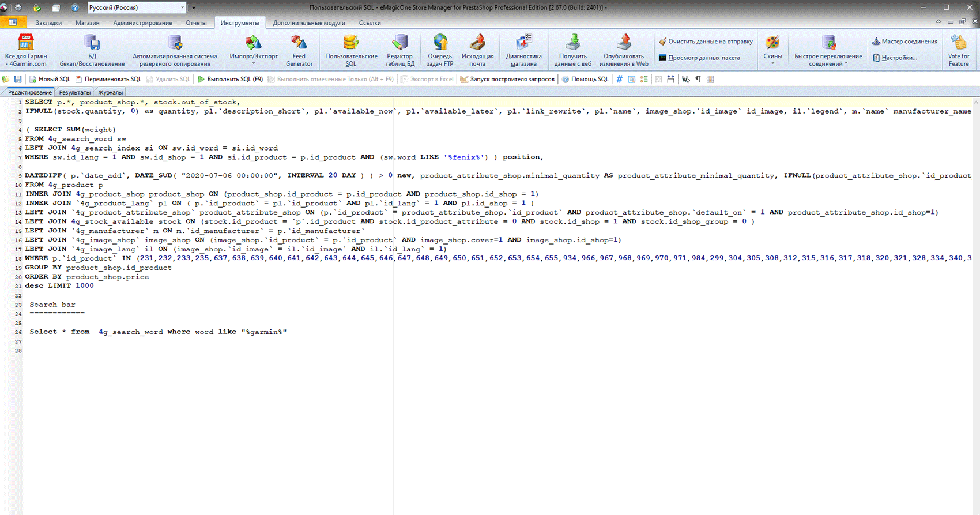Click the list outline icon next to find
Image resolution: width=980 pixels, height=515 pixels.
(643, 79)
